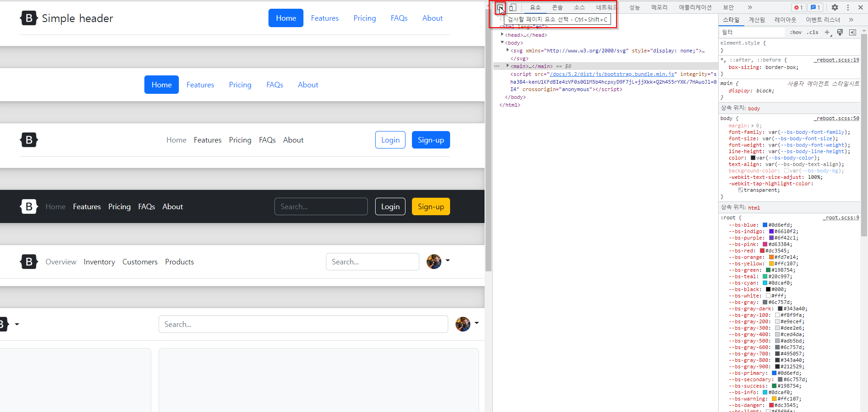Click the Bootstrap logo beside Simple header
The image size is (868, 412).
tap(29, 18)
